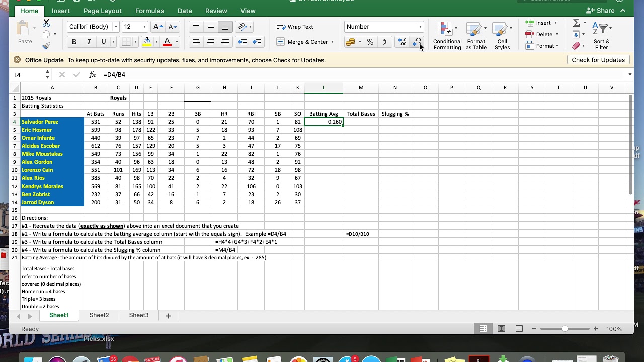
Task: Click the Increase Decimal icon
Action: click(402, 42)
